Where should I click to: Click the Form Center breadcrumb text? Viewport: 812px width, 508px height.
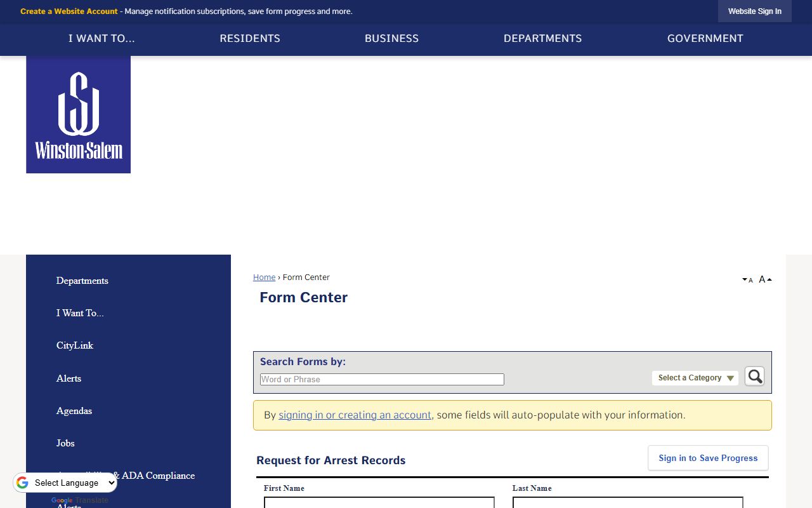[306, 277]
